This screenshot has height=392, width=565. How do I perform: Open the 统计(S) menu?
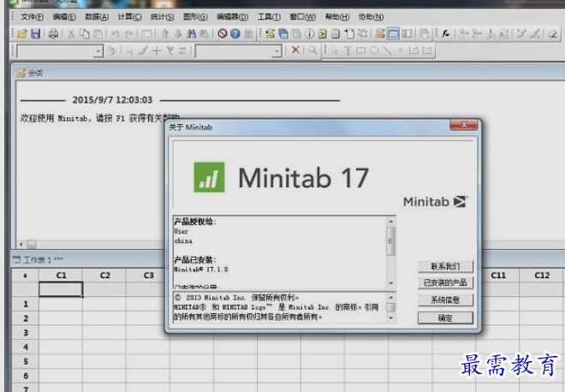[162, 17]
